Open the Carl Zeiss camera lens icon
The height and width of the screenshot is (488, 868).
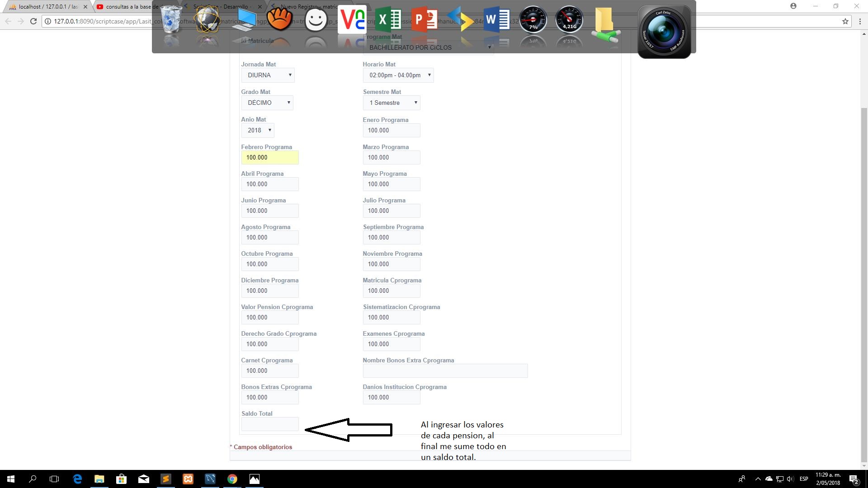click(x=664, y=32)
